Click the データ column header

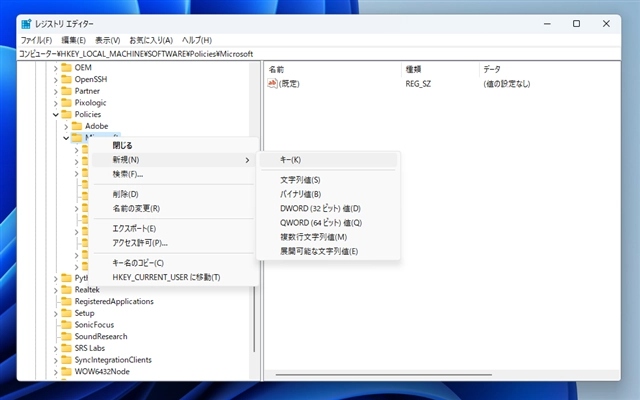tap(550, 70)
